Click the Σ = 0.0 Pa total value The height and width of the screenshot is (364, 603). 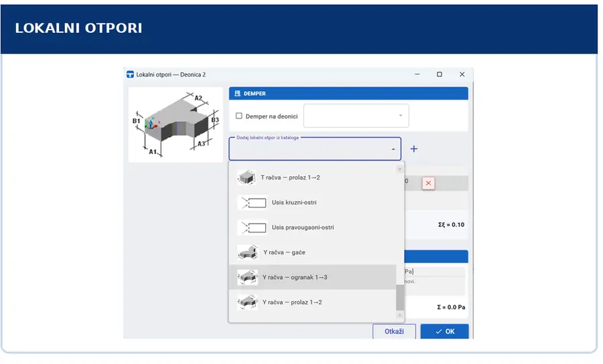[x=451, y=307]
